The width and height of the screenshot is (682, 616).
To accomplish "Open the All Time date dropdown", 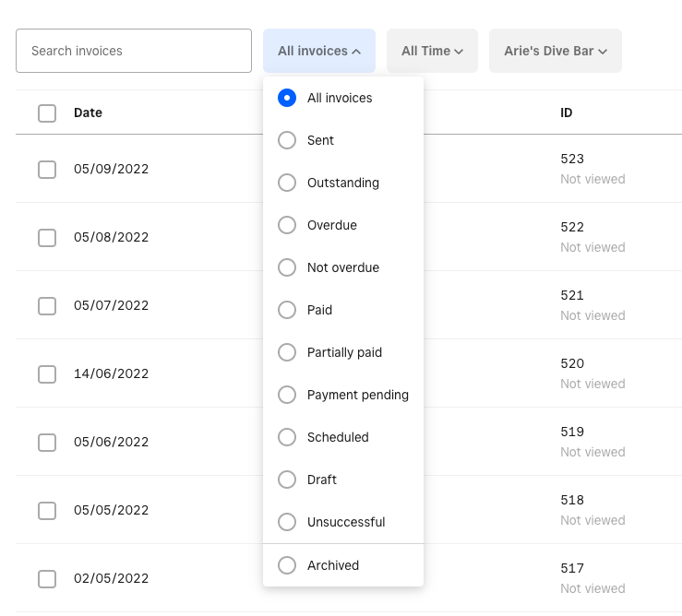I will [x=432, y=51].
